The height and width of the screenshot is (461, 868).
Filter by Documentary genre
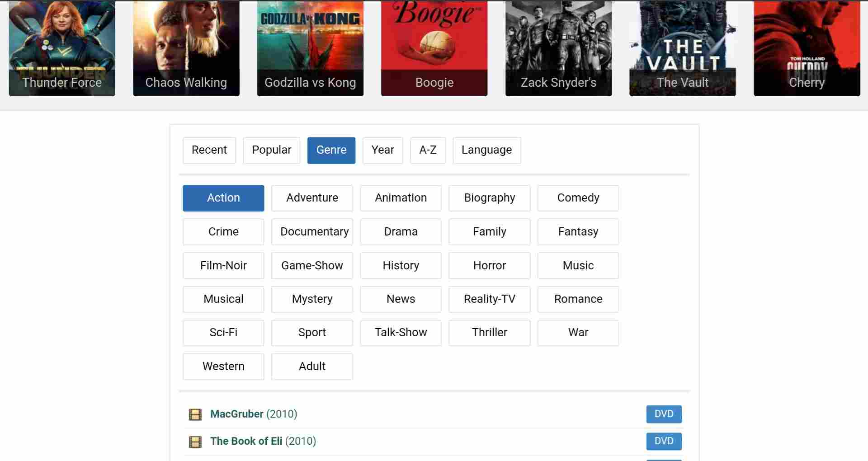[312, 232]
